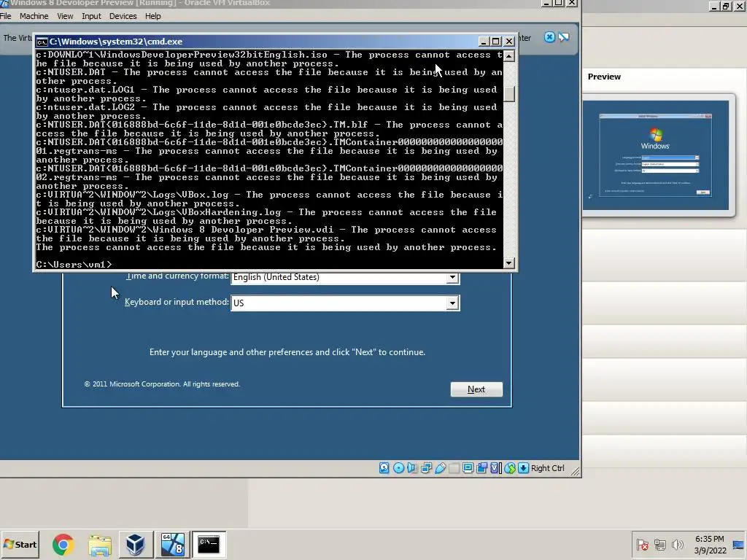Open Windows Explorer from the taskbar

coord(99,544)
